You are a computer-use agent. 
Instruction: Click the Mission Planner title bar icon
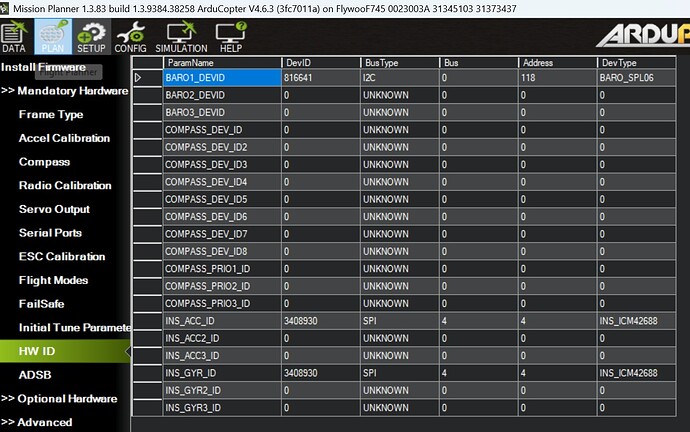(x=4, y=8)
